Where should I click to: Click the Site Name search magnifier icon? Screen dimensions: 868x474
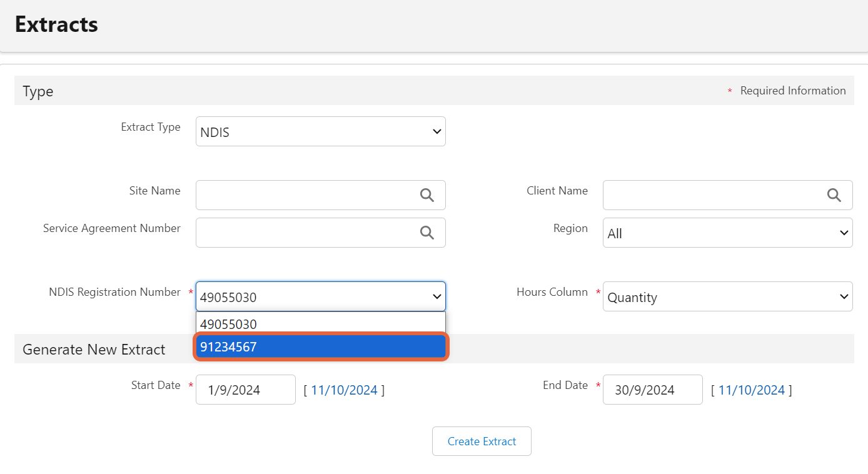click(427, 195)
